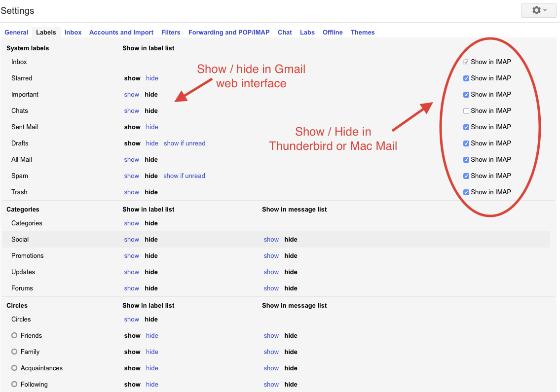Select show if unread for Drafts
The width and height of the screenshot is (560, 392).
click(185, 143)
